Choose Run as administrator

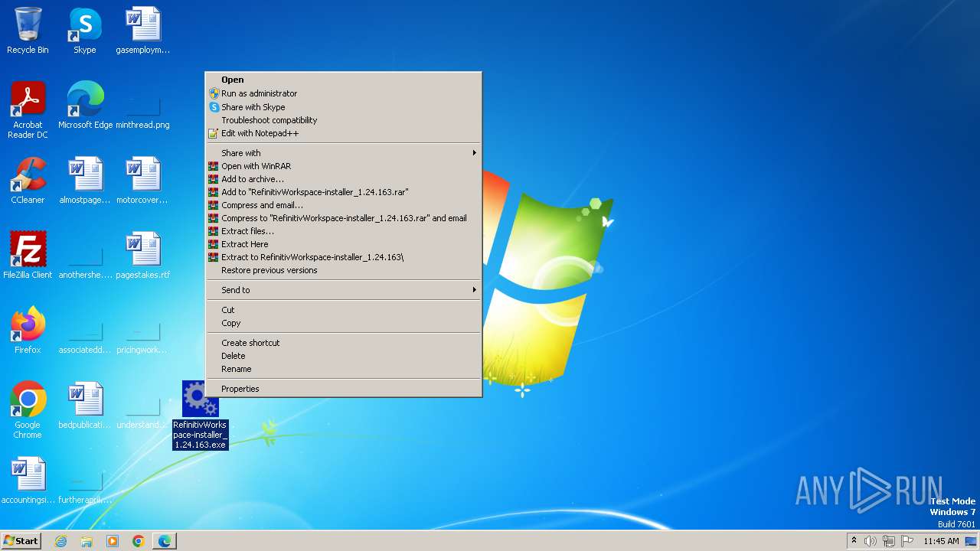pyautogui.click(x=344, y=93)
